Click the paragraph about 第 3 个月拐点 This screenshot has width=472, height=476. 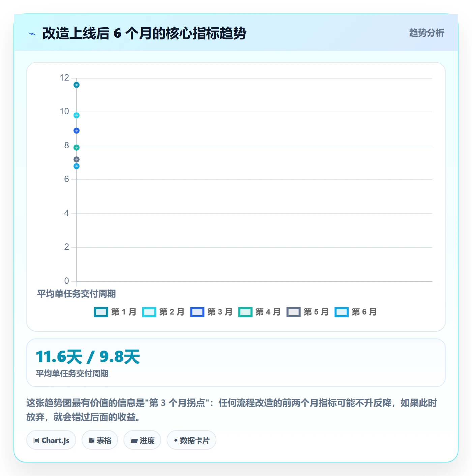pos(232,410)
